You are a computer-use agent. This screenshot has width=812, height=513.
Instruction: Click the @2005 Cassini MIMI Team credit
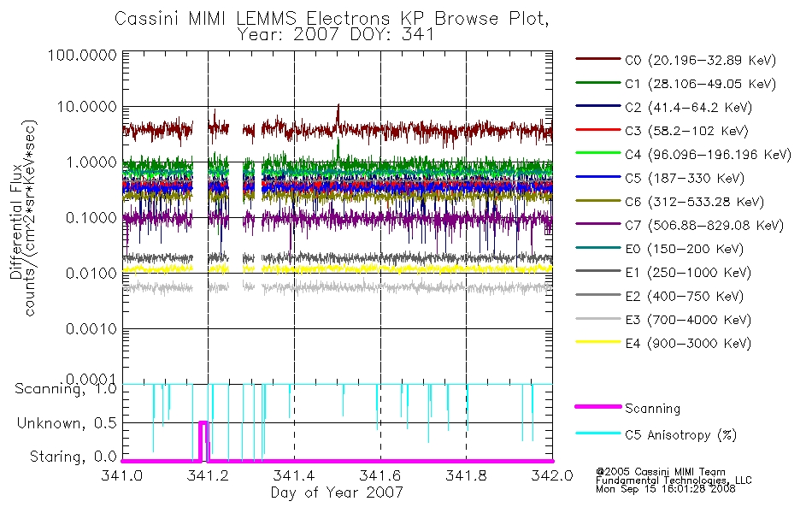(x=661, y=472)
